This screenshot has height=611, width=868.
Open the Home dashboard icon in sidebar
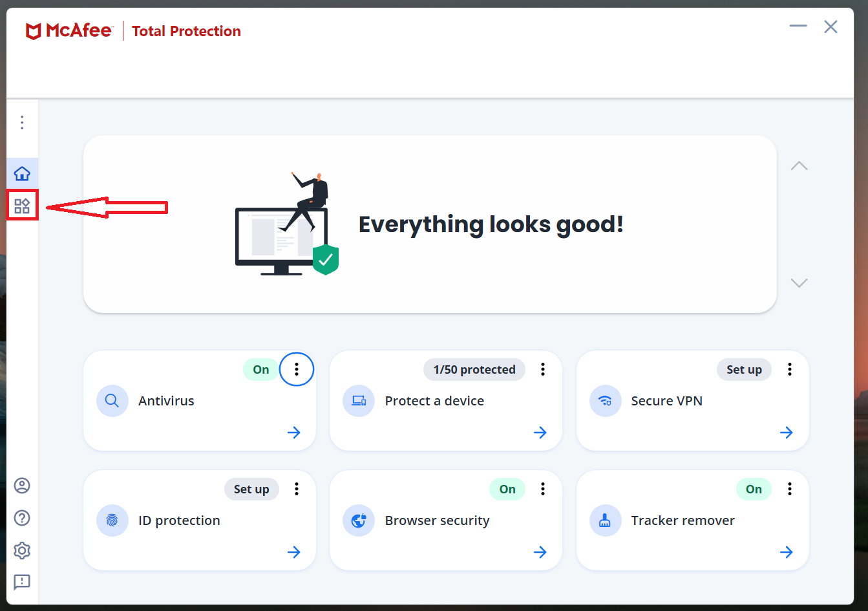click(x=22, y=174)
